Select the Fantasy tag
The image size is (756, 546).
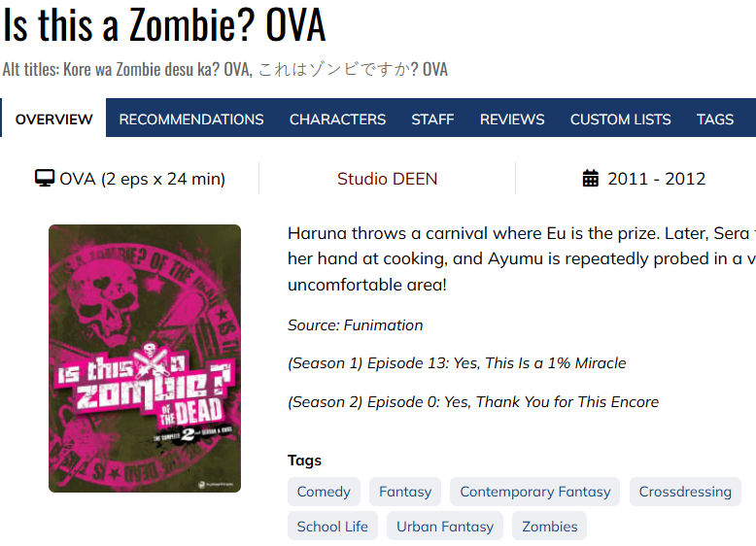(405, 492)
